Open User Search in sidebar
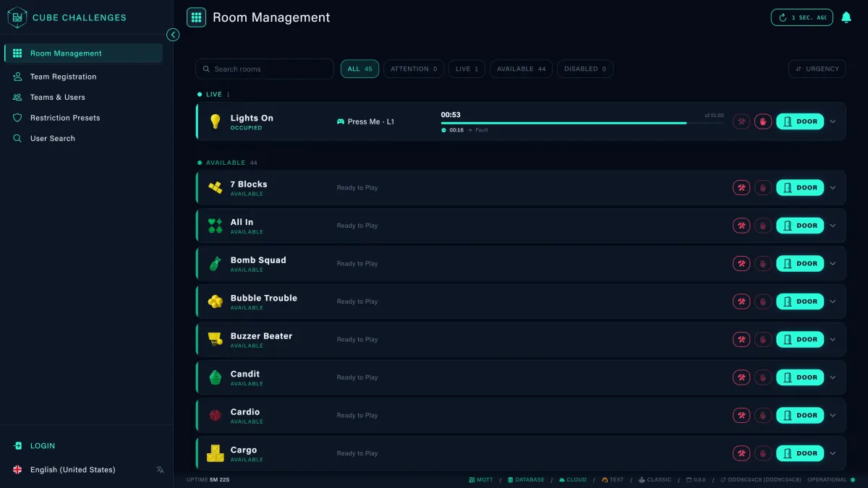 83,138
